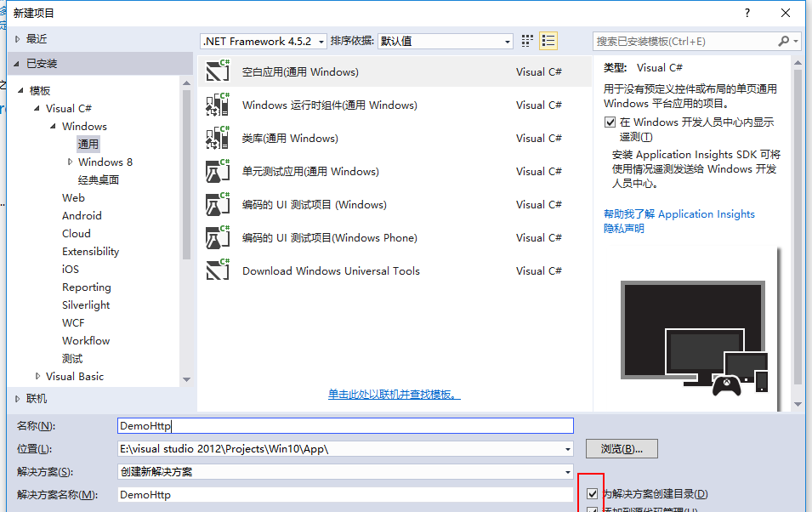The width and height of the screenshot is (812, 512).
Task: Click the 类库(通用 Windows) template name
Action: 290,138
